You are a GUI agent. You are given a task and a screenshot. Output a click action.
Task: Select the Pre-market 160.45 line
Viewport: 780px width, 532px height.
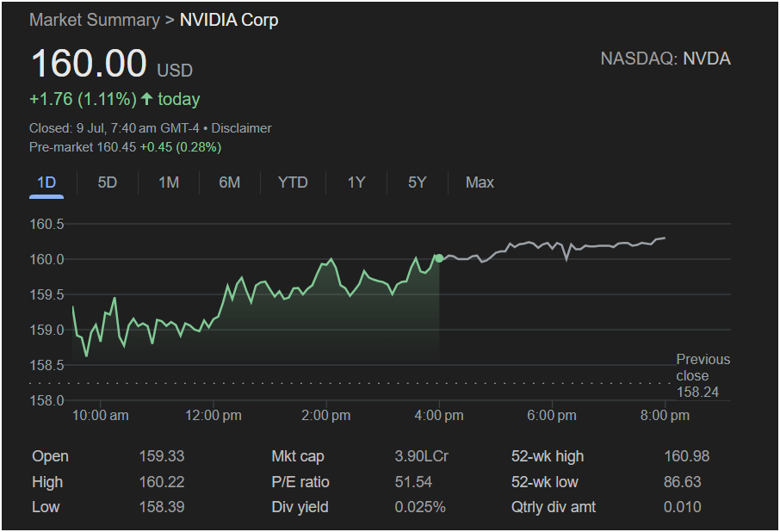click(x=126, y=147)
